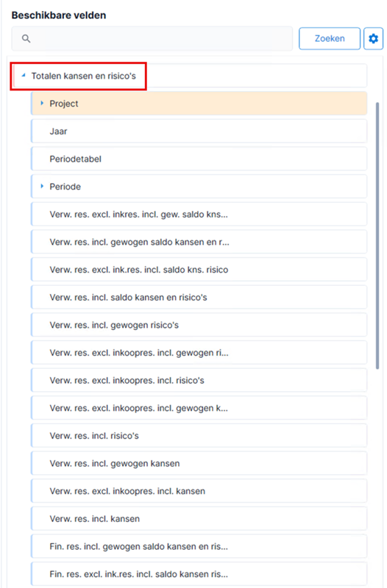Click the gear settings icon
Image resolution: width=387 pixels, height=588 pixels.
pos(373,39)
